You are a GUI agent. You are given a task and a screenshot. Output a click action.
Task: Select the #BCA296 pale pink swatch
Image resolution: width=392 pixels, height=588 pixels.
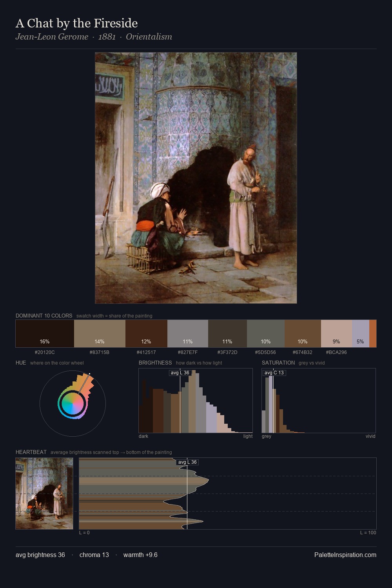pyautogui.click(x=336, y=334)
